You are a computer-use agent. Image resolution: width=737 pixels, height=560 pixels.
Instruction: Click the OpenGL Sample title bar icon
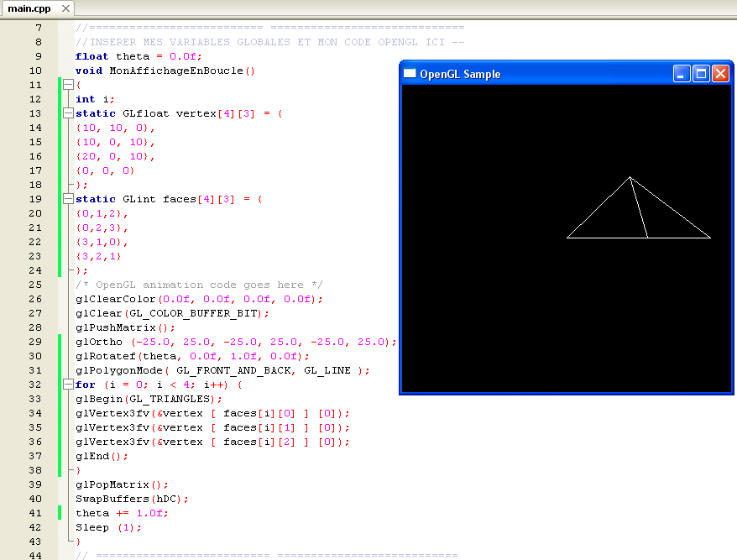click(x=410, y=73)
